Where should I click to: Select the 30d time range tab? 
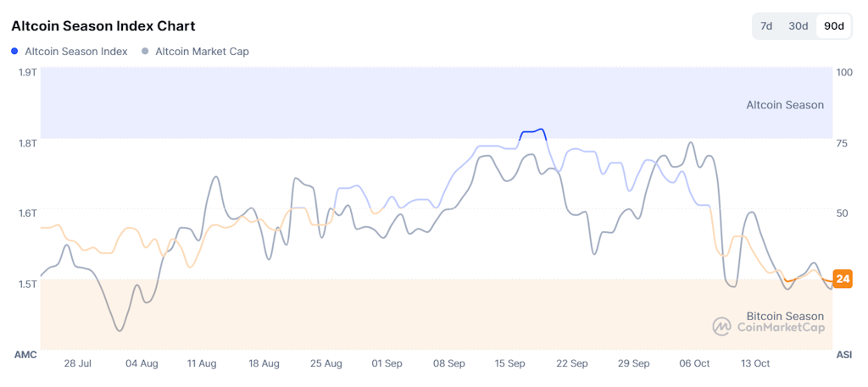pos(798,26)
